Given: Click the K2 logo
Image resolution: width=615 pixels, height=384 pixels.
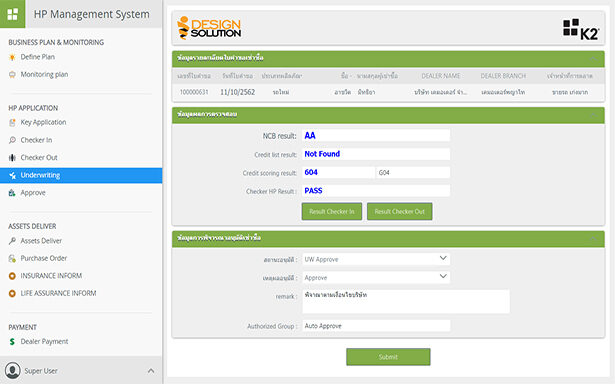Looking at the screenshot, I should coord(581,29).
